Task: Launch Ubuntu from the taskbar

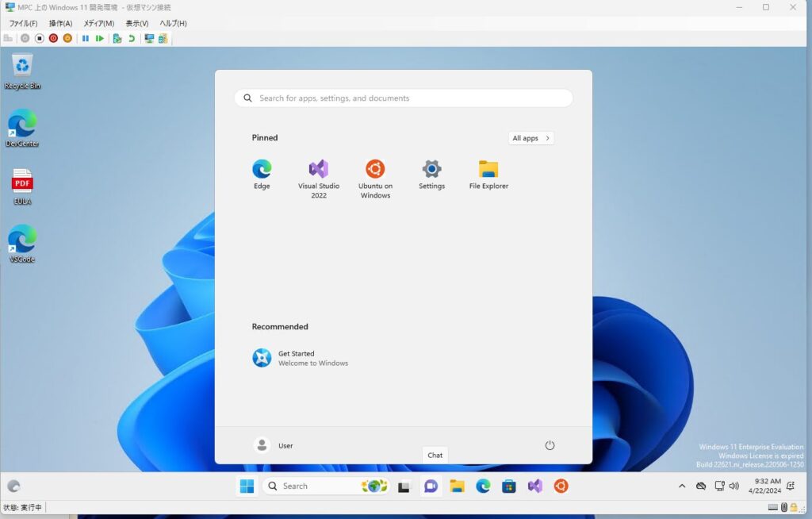Action: (x=561, y=486)
